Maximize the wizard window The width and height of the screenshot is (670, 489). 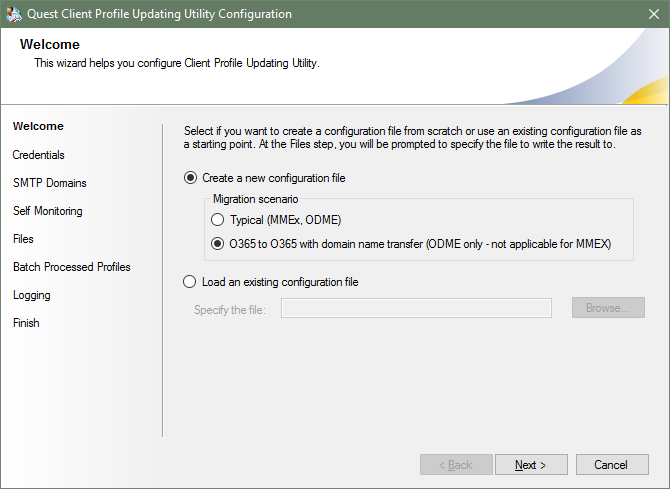[x=600, y=14]
